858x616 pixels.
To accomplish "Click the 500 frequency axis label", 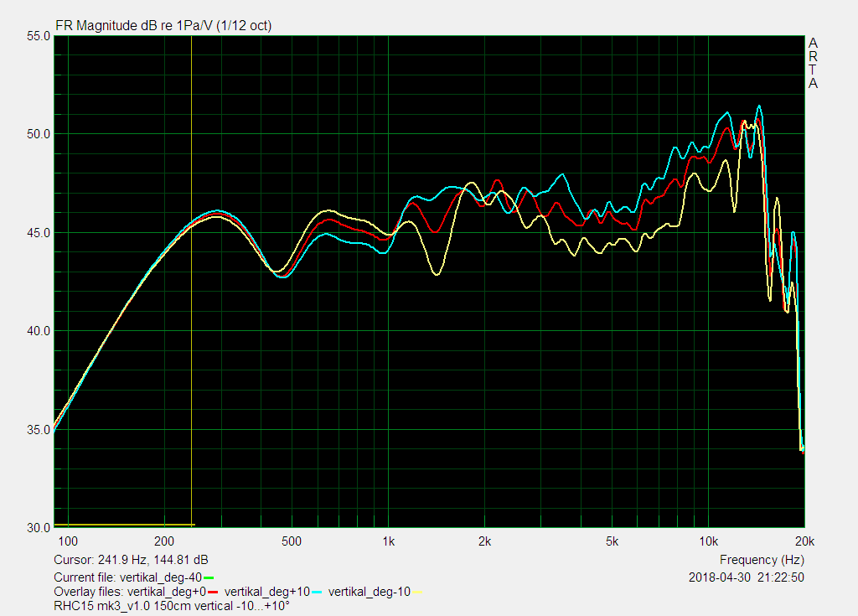I will (292, 541).
